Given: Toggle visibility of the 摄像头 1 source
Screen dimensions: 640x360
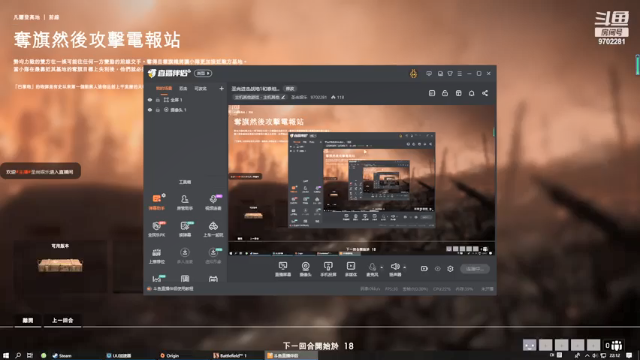Looking at the screenshot, I should [x=150, y=110].
